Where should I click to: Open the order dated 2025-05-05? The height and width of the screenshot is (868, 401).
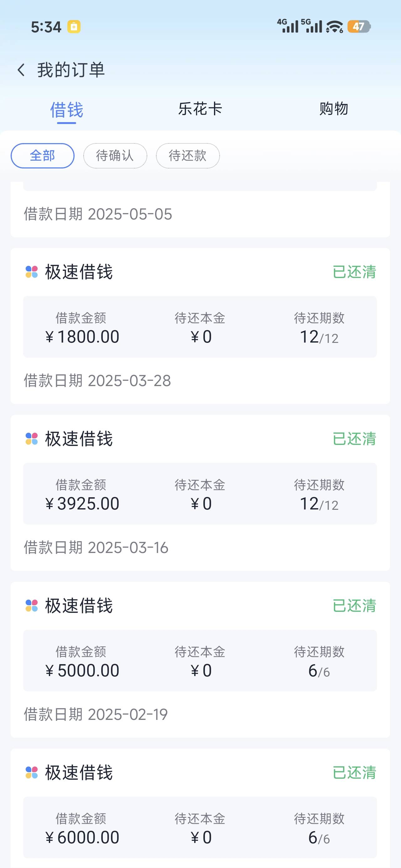click(98, 214)
